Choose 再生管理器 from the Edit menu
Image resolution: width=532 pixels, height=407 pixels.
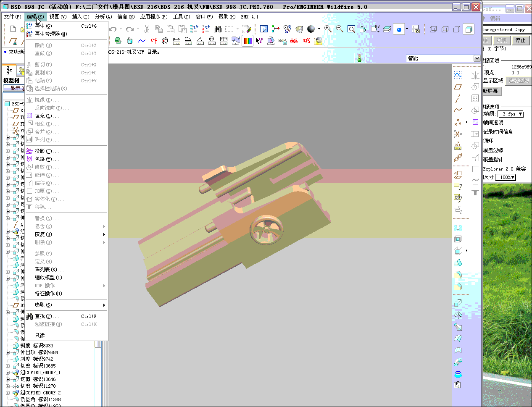(66, 34)
